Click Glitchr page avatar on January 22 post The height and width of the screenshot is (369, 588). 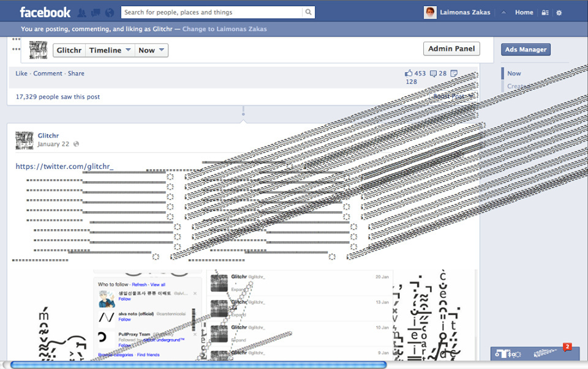click(x=24, y=140)
